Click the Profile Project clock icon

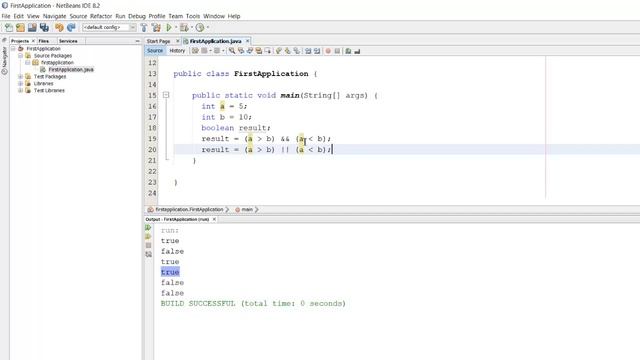pos(200,27)
